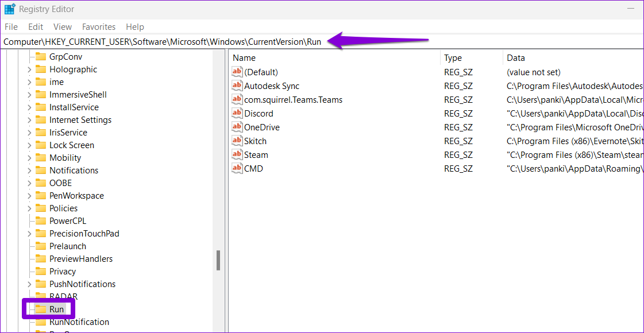Image resolution: width=644 pixels, height=333 pixels.
Task: Click the RunNotification folder icon
Action: coord(42,322)
